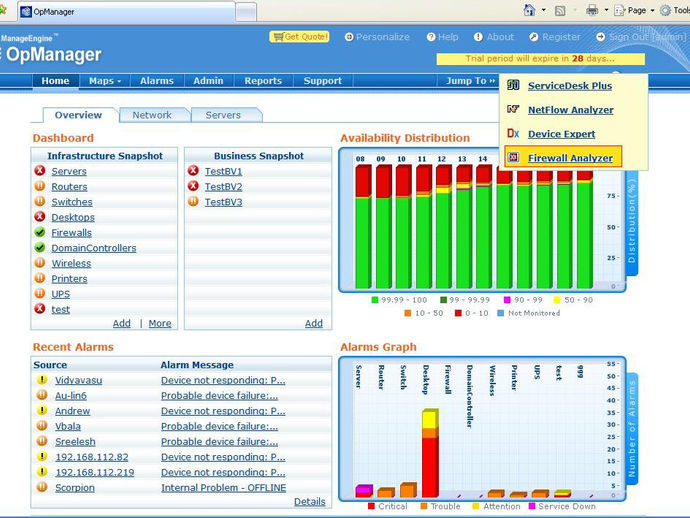Click the critical icon beside TestBV1

coord(193,170)
